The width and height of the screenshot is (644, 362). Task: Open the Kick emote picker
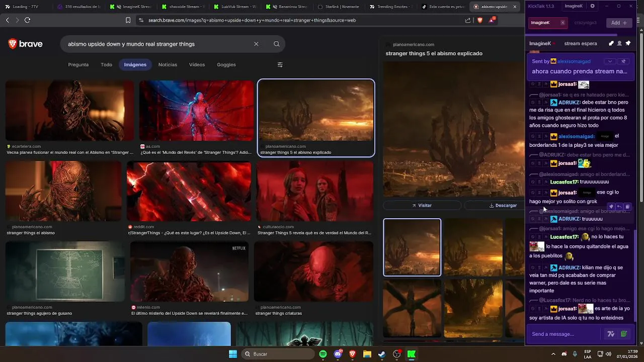(x=624, y=334)
